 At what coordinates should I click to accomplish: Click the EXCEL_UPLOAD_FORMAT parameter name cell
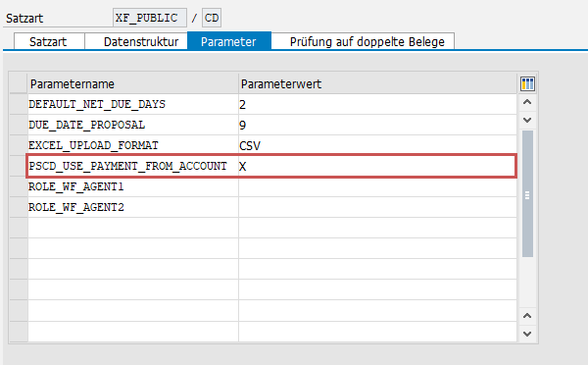pyautogui.click(x=133, y=145)
